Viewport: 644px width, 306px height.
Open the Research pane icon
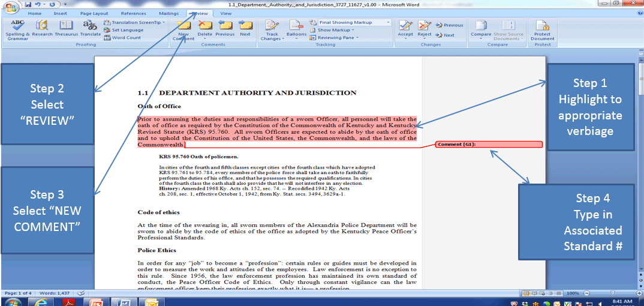click(42, 28)
